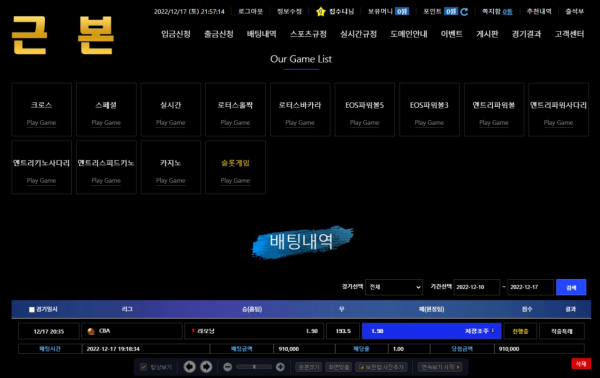
Task: Open the 스페셜 game card
Action: tap(106, 110)
